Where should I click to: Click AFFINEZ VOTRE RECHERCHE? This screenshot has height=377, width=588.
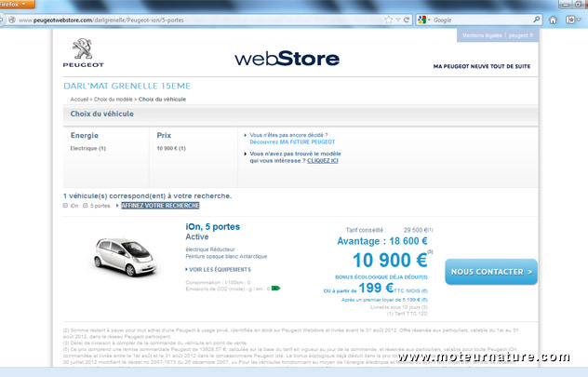coord(160,206)
